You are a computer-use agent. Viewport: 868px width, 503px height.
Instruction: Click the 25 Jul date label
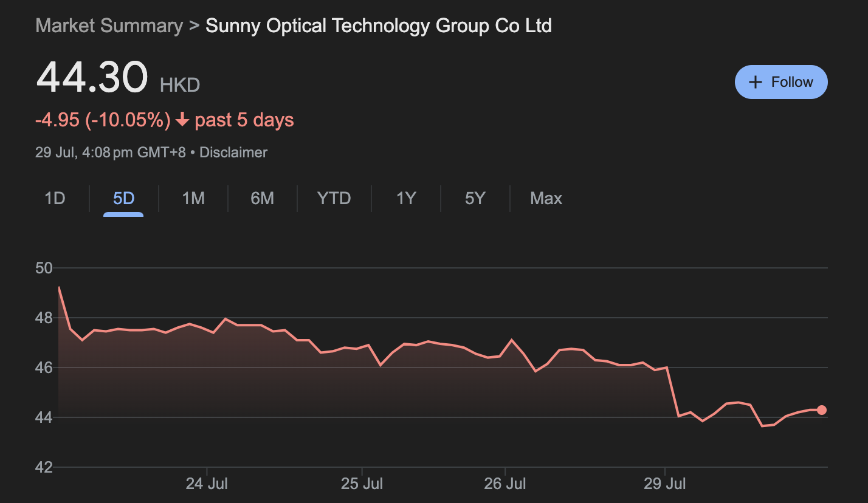tap(362, 484)
